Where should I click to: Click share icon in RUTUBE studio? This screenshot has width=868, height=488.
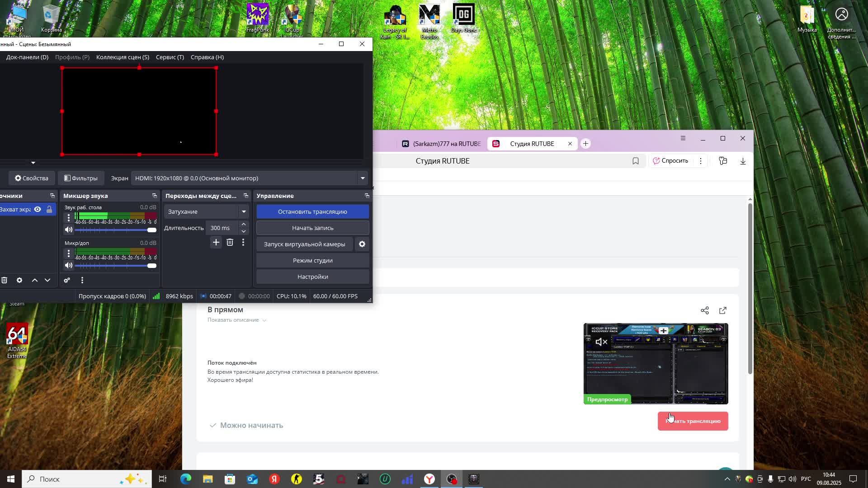click(x=704, y=310)
